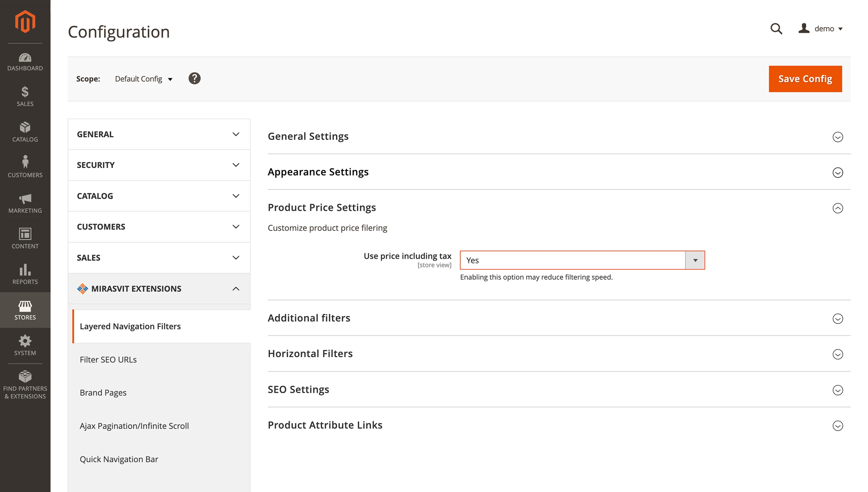Select Brand Pages in the navigation

click(103, 392)
